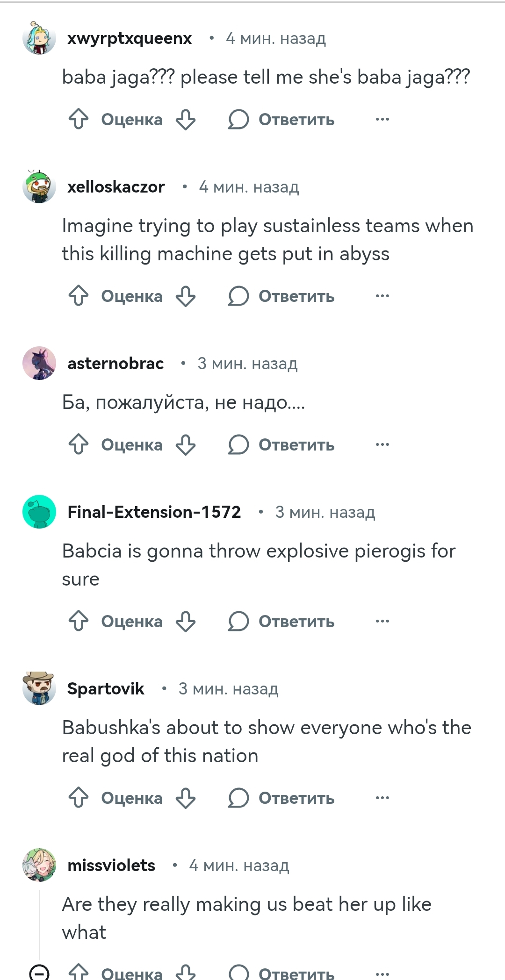Upvote Spartovik's Babushka comment
Image resolution: width=505 pixels, height=980 pixels.
click(x=79, y=798)
